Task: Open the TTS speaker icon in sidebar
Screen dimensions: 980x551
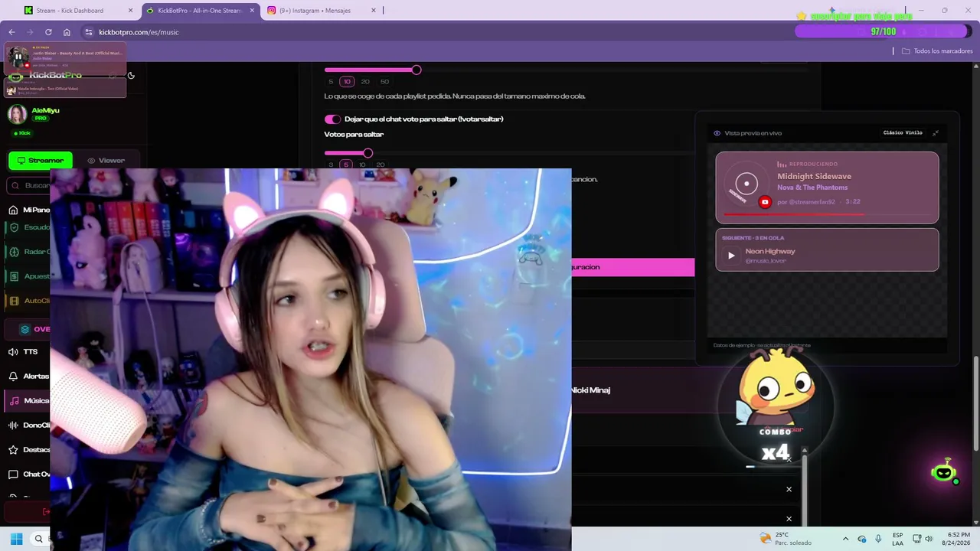Action: (x=13, y=352)
